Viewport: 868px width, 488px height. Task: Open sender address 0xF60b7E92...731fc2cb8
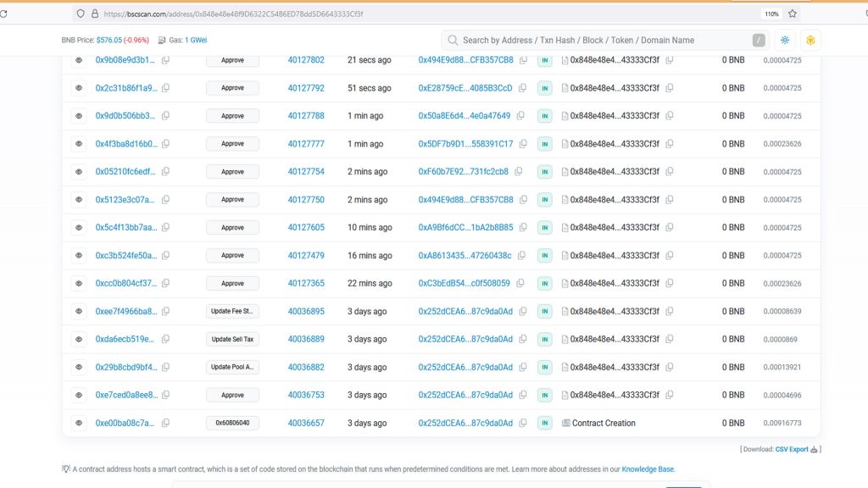[x=463, y=172]
